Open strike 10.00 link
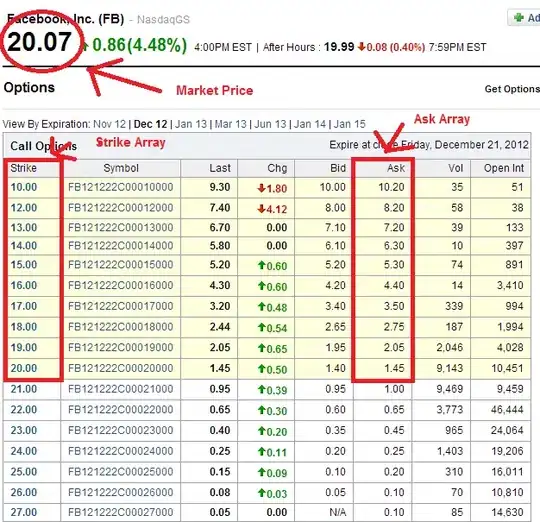540x522 pixels. click(x=23, y=187)
